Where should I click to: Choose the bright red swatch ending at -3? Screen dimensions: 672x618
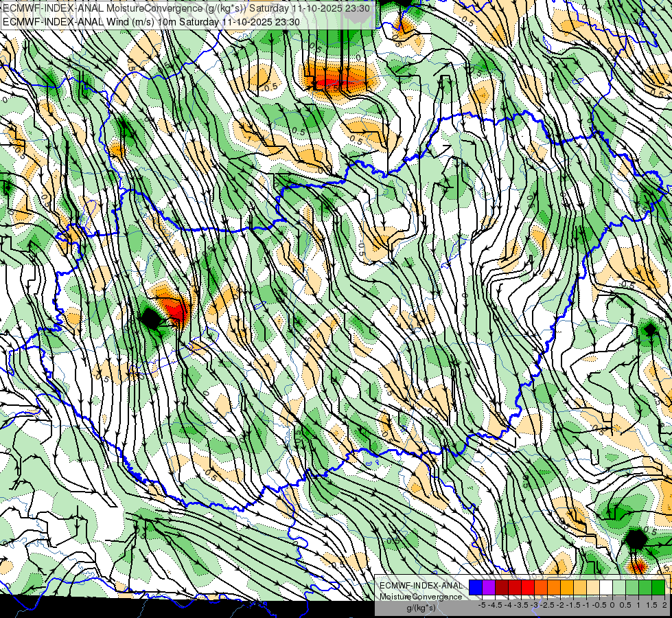[x=528, y=587]
